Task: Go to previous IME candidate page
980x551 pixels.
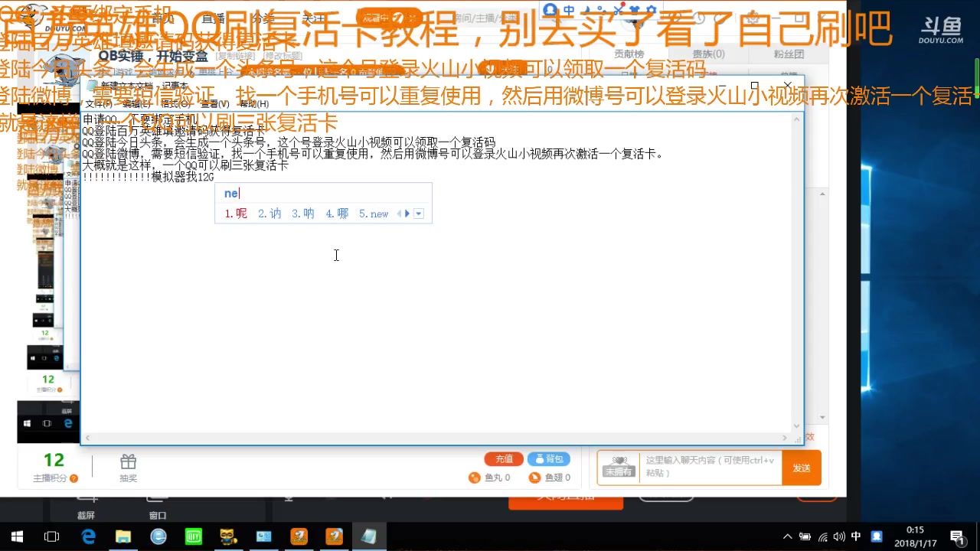Action: pos(399,214)
